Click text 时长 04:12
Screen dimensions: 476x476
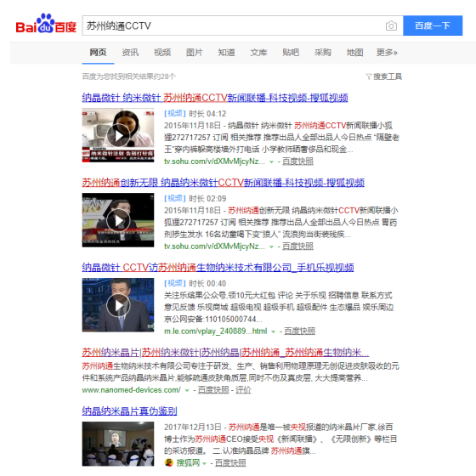(207, 114)
